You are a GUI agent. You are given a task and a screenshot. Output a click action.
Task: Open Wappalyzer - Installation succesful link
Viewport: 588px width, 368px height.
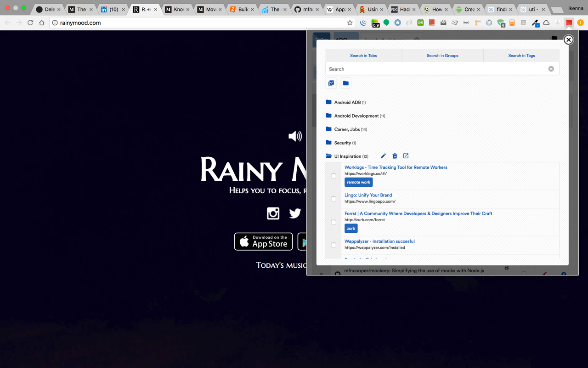(379, 241)
